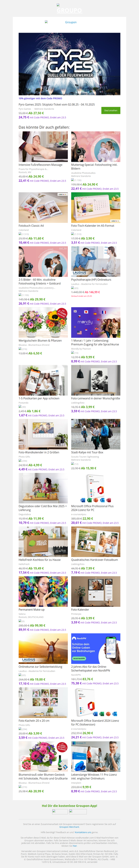Viewport: 139px width, 868px height.
Task: Open Wertgutschein Blumen & Pflanzen offer
Action: (x=40, y=341)
